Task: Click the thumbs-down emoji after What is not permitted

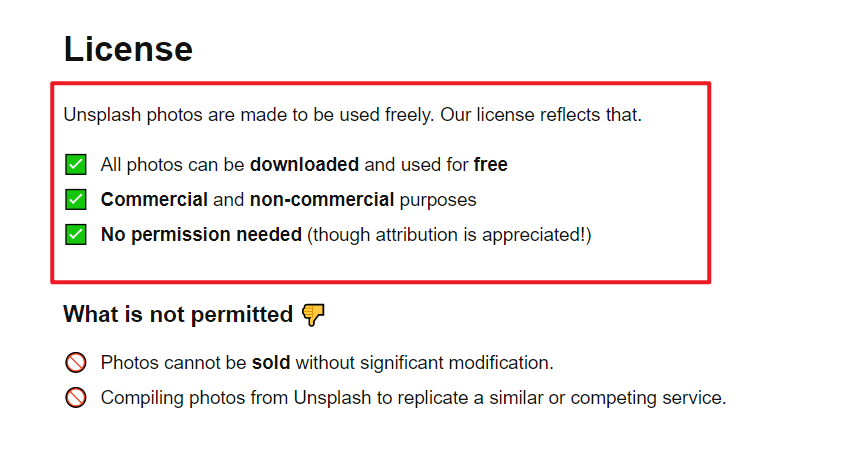Action: (313, 314)
